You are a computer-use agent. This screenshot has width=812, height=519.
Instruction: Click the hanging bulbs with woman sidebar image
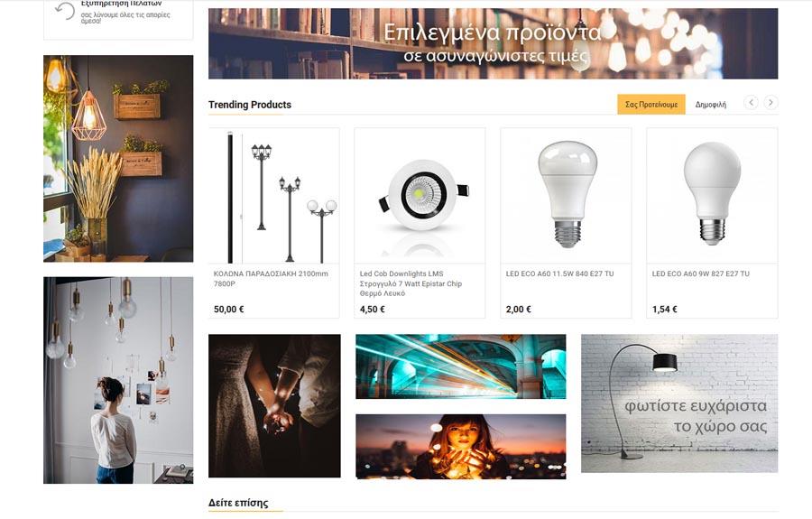118,380
